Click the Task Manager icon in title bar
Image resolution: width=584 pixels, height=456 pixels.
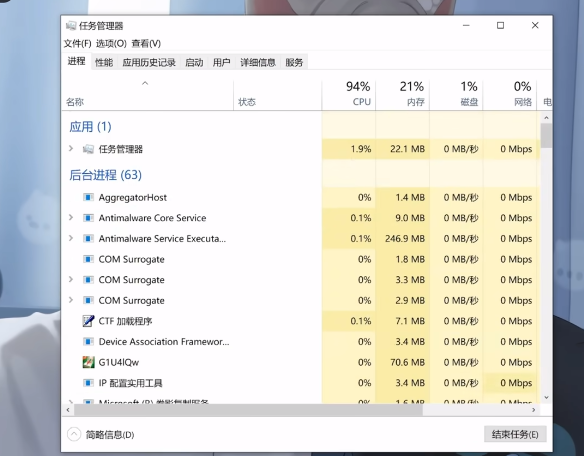pos(71,25)
